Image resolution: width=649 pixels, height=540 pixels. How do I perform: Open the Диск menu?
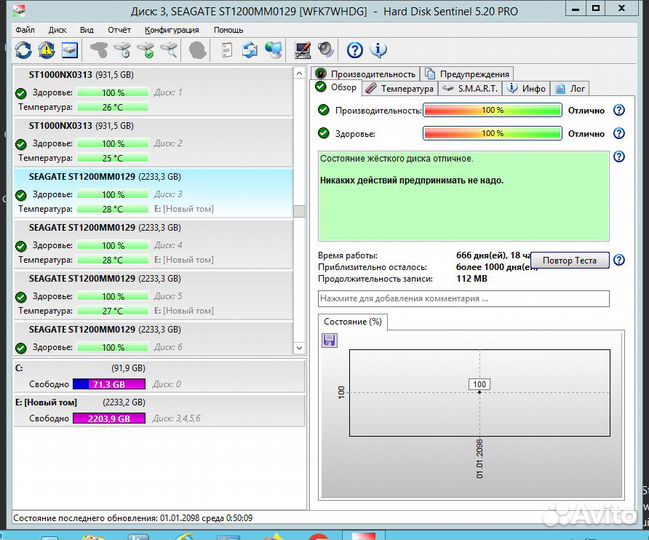click(x=58, y=30)
